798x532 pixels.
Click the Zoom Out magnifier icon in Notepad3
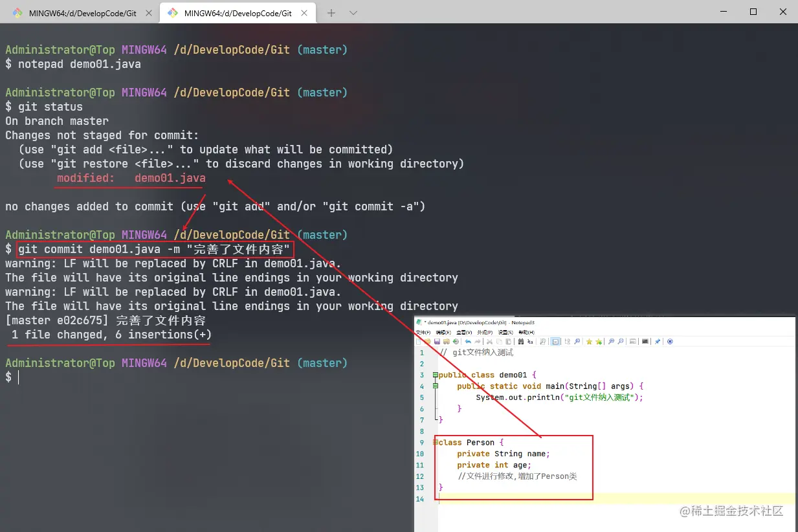(621, 341)
